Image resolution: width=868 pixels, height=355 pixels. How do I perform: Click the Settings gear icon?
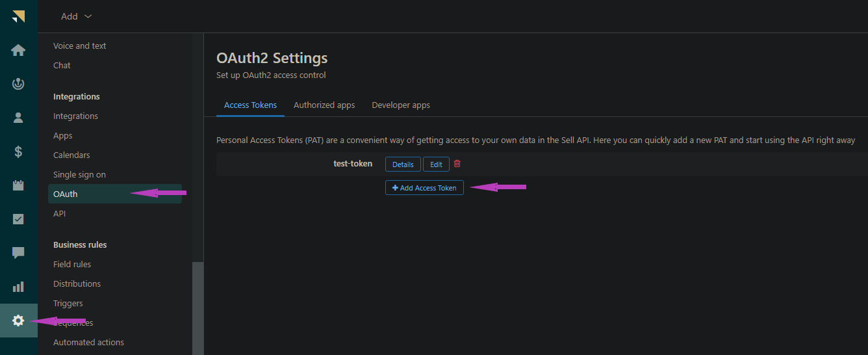[x=18, y=321]
